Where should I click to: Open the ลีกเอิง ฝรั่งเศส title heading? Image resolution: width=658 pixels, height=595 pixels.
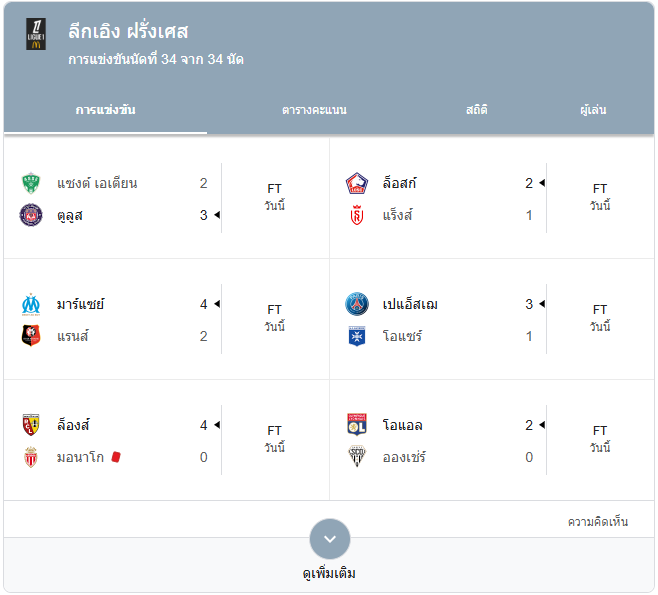tap(128, 31)
